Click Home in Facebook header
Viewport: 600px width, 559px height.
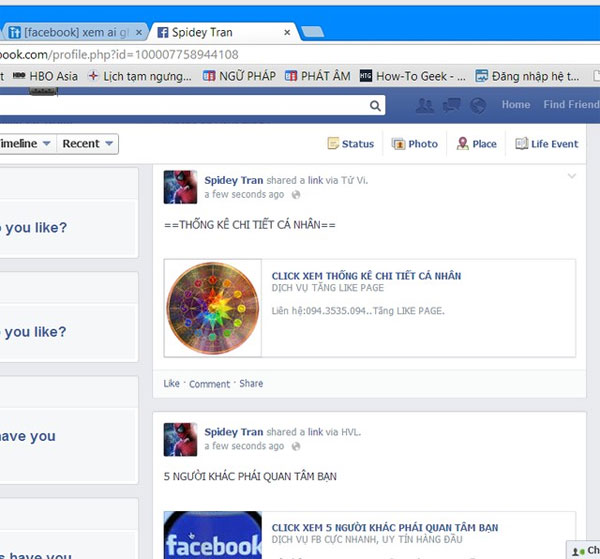(516, 104)
